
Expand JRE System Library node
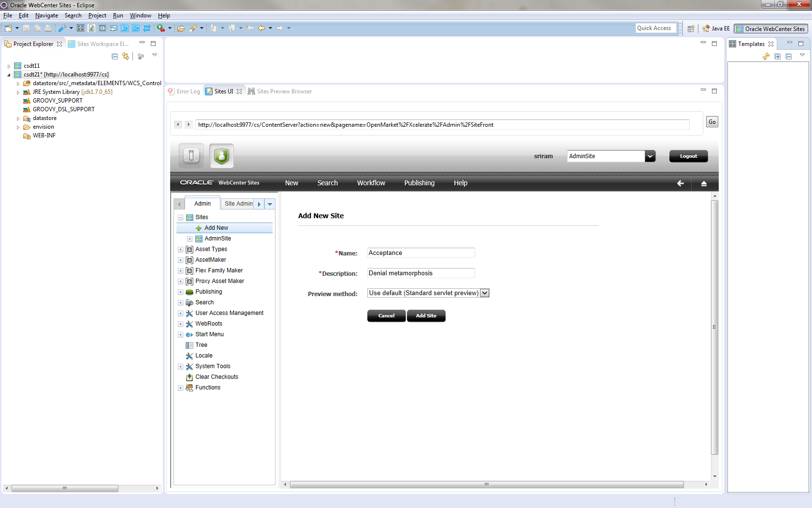tap(18, 92)
